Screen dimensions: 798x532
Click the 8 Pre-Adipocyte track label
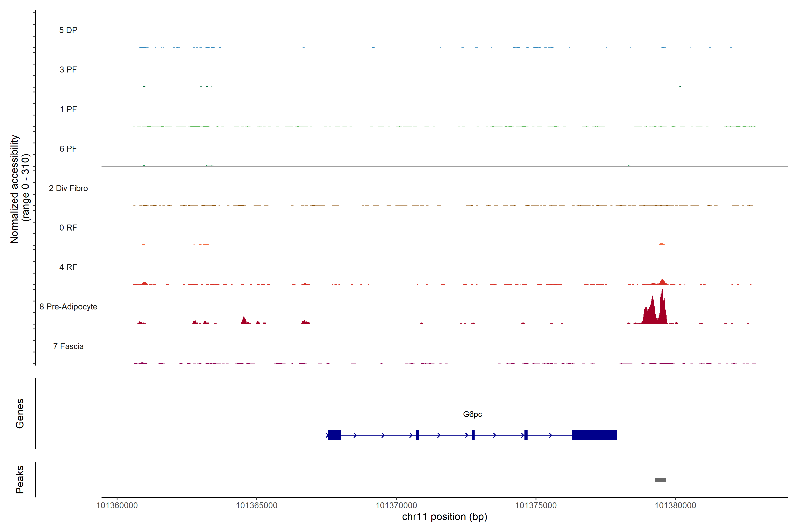point(68,307)
